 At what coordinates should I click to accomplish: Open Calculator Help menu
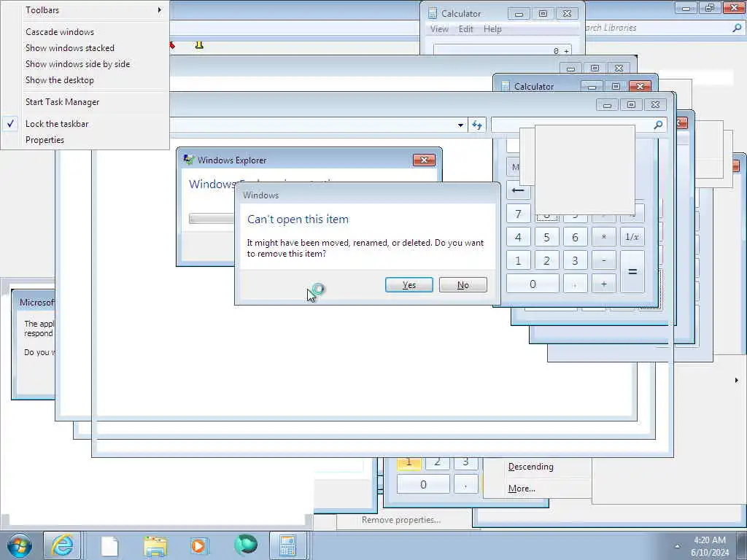[492, 29]
